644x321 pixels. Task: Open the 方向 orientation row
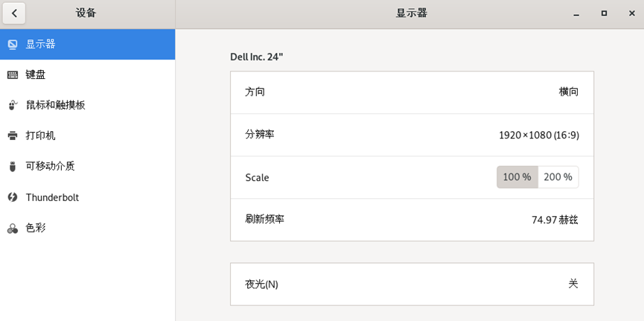coord(412,92)
